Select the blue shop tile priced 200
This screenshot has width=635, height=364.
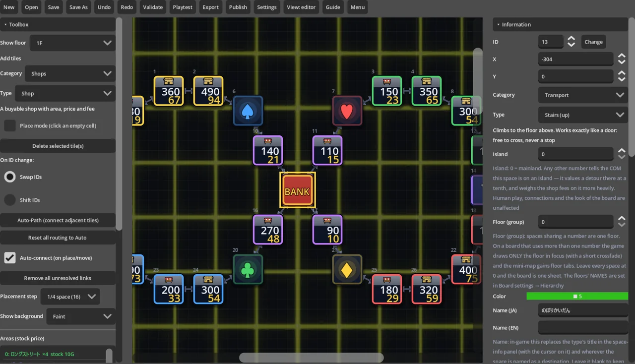click(169, 289)
